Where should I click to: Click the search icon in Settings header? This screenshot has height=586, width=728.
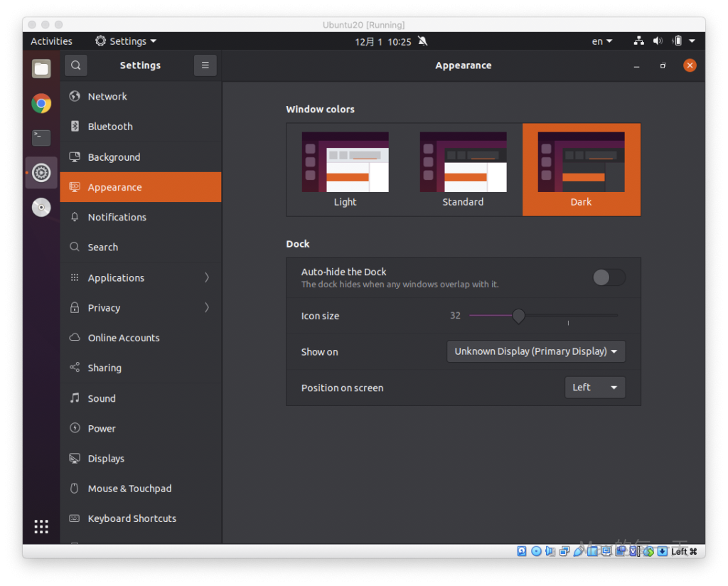76,65
